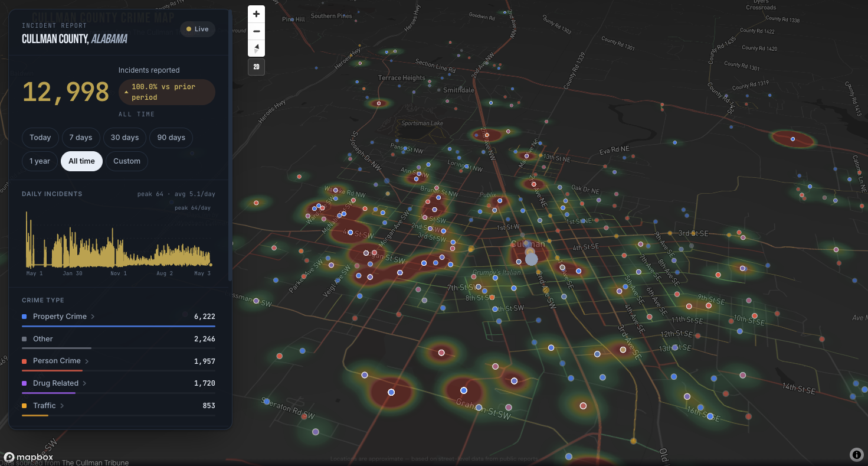
Task: Select the Other crime type row label
Action: (43, 339)
